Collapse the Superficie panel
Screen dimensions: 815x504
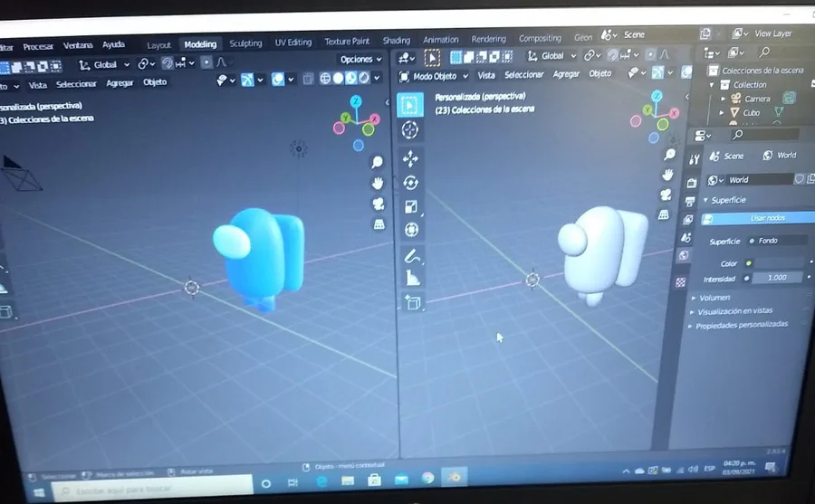tap(705, 200)
